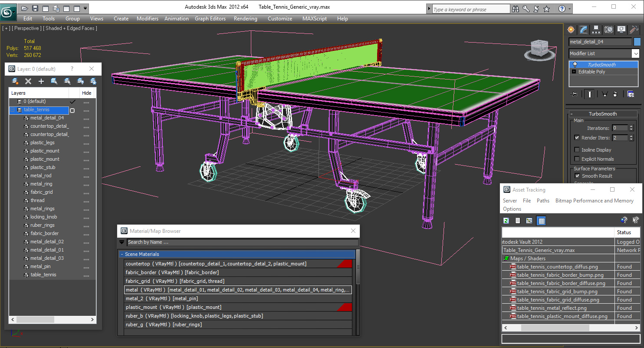Enable the Explicit Normals checkbox
Viewport: 644px width, 348px height.
click(x=577, y=159)
